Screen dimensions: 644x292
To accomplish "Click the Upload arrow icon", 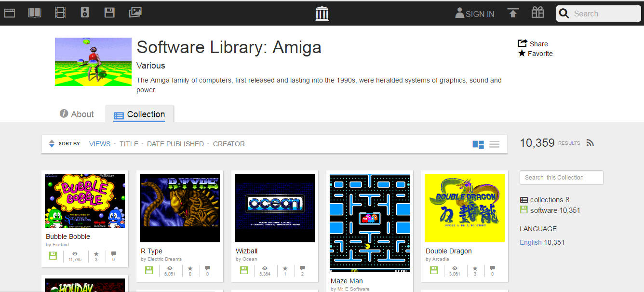I will (x=513, y=13).
